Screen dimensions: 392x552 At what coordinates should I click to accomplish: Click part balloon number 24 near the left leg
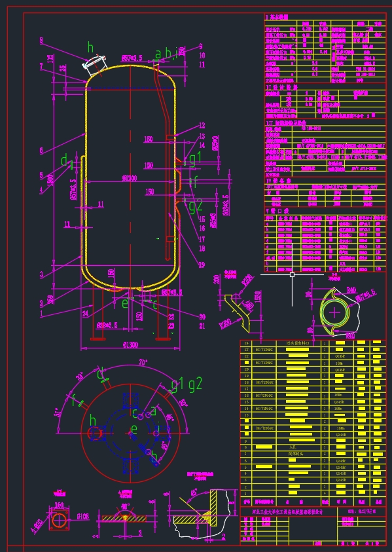(86, 314)
